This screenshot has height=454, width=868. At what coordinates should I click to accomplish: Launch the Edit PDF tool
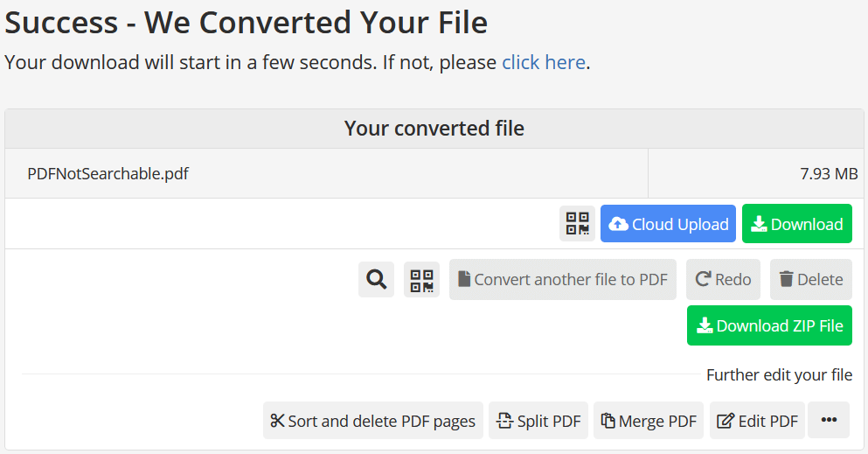pos(757,421)
